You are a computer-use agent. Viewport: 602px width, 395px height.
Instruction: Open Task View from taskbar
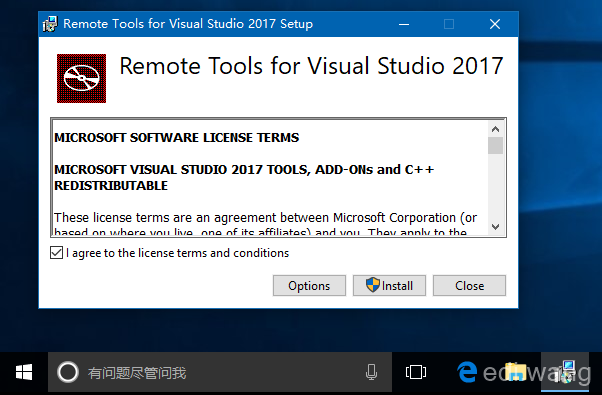pyautogui.click(x=416, y=372)
